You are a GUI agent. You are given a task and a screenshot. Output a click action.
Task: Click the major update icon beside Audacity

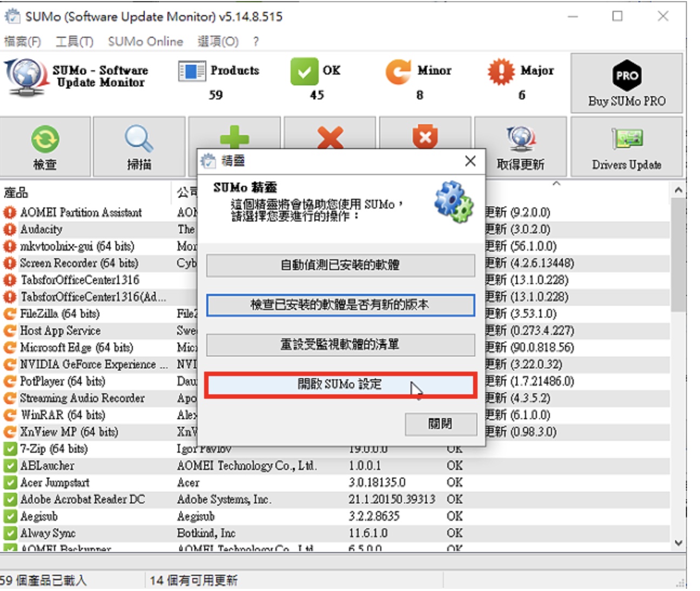coord(10,230)
